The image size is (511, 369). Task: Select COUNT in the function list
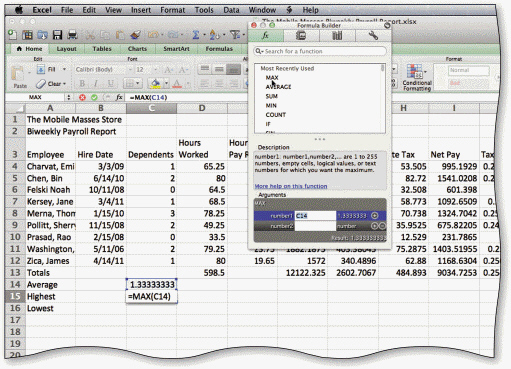(x=276, y=115)
